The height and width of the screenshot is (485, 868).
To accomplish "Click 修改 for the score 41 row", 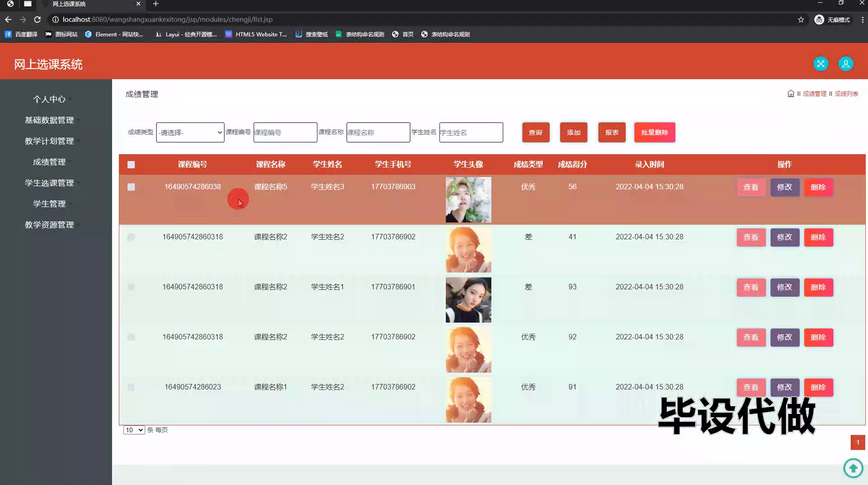I will point(785,237).
